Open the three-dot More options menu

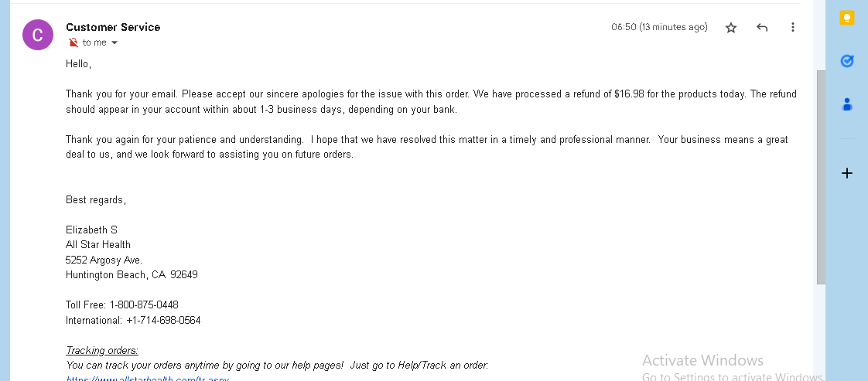pos(793,27)
